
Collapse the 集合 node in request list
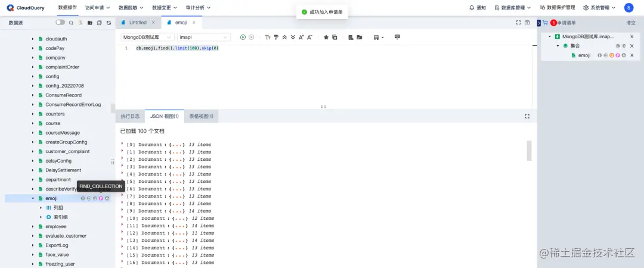pos(558,46)
